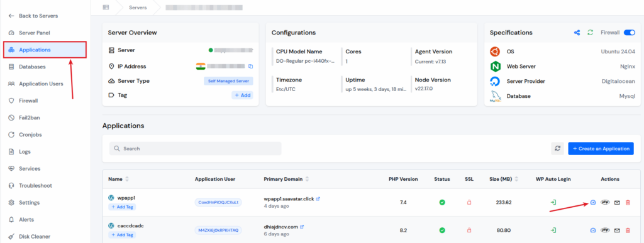Click the WordPress icon beside caccdcadc
644x243 pixels.
pos(111,226)
